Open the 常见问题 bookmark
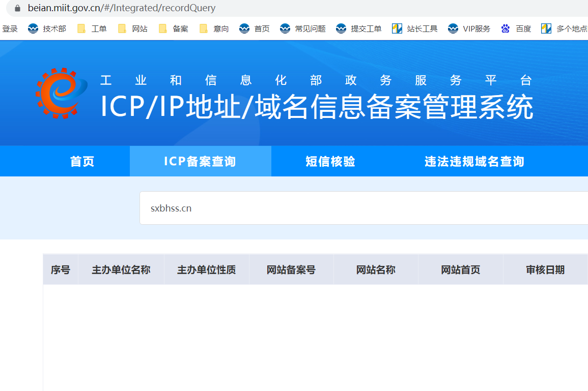This screenshot has width=588, height=391. pos(303,28)
